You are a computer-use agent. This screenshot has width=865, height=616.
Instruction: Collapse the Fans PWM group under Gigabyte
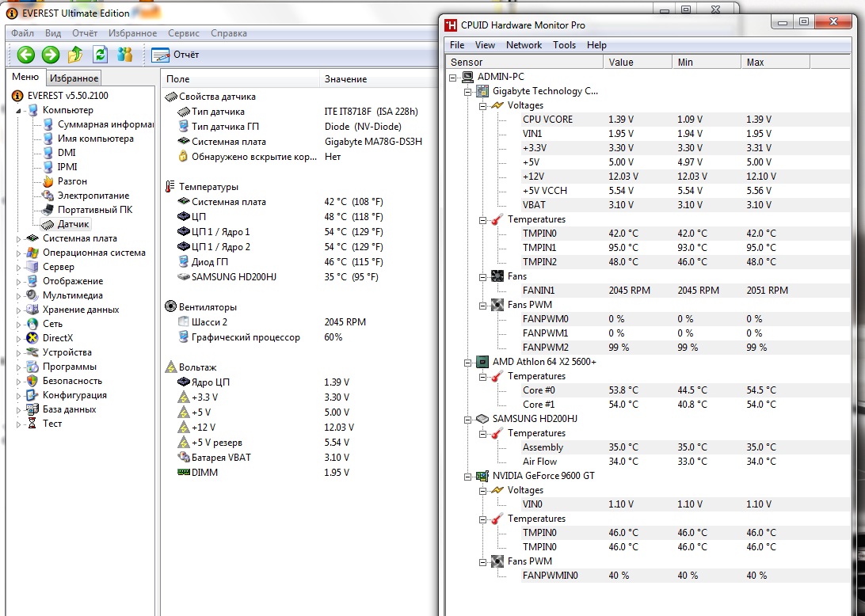pyautogui.click(x=482, y=306)
